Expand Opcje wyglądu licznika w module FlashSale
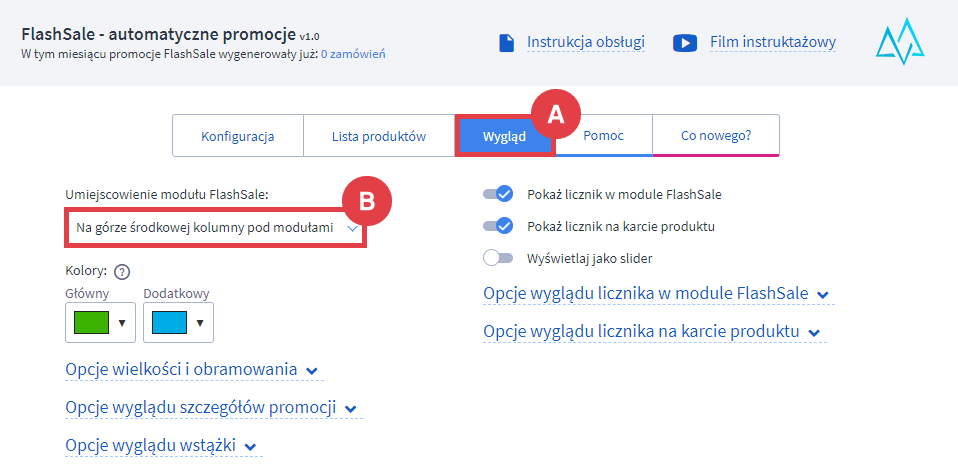This screenshot has width=958, height=475. [x=656, y=294]
